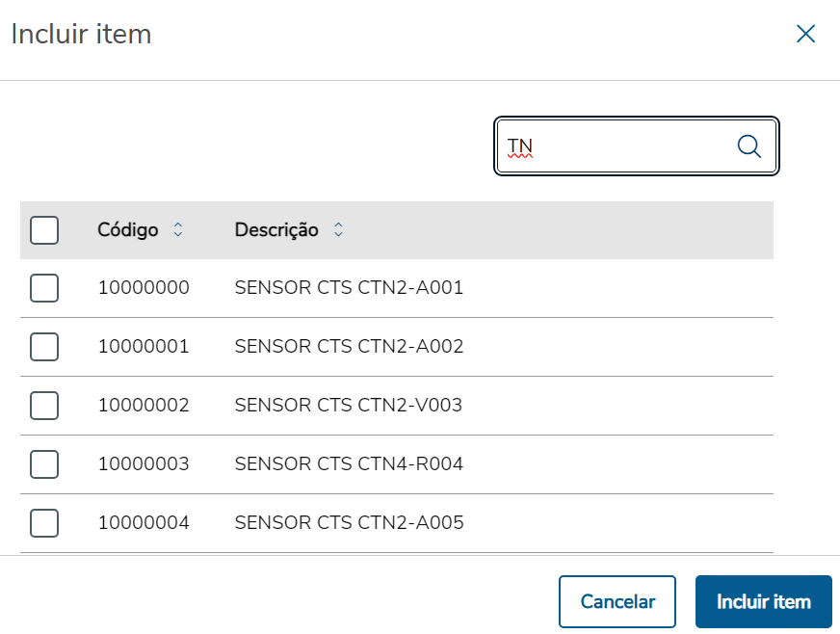Click the SENSOR CTS CTN2-A005 row
Image resolution: width=840 pixels, height=634 pixels.
coord(349,523)
